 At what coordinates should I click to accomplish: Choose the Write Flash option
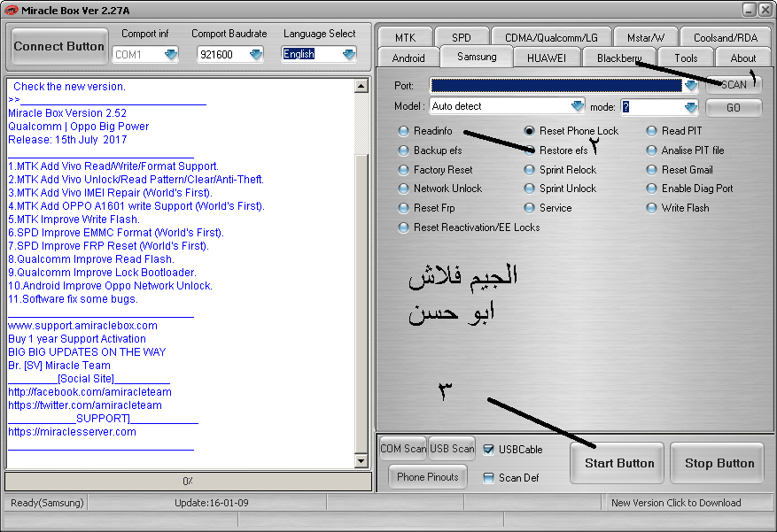coord(651,208)
